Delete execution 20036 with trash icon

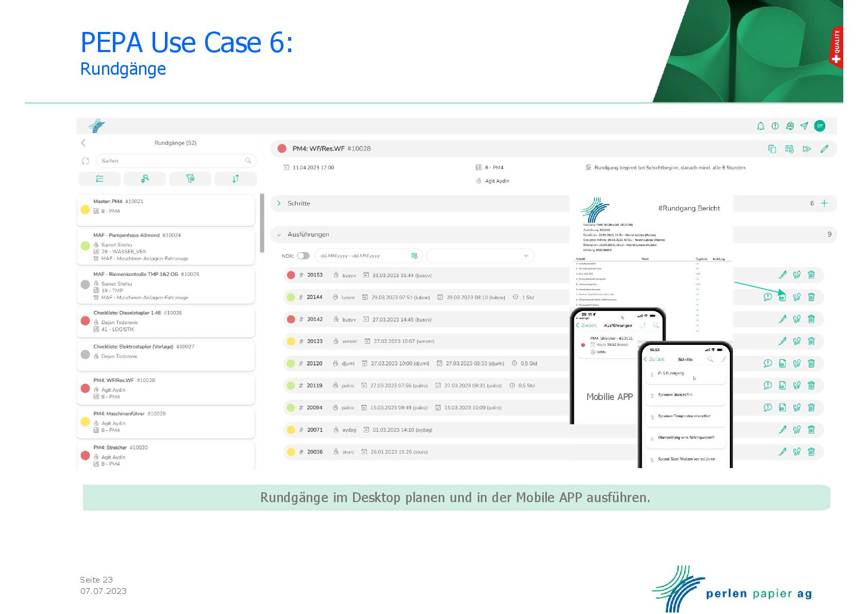tap(811, 452)
